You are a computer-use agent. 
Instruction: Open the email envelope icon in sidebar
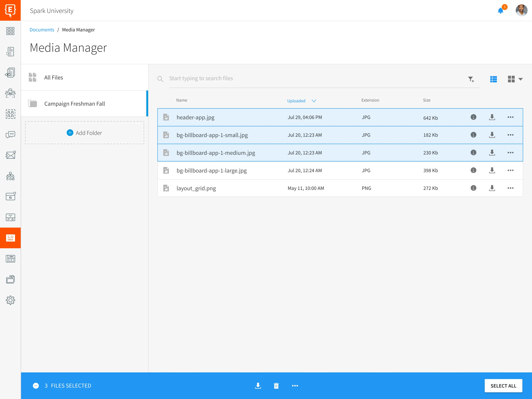(x=10, y=155)
